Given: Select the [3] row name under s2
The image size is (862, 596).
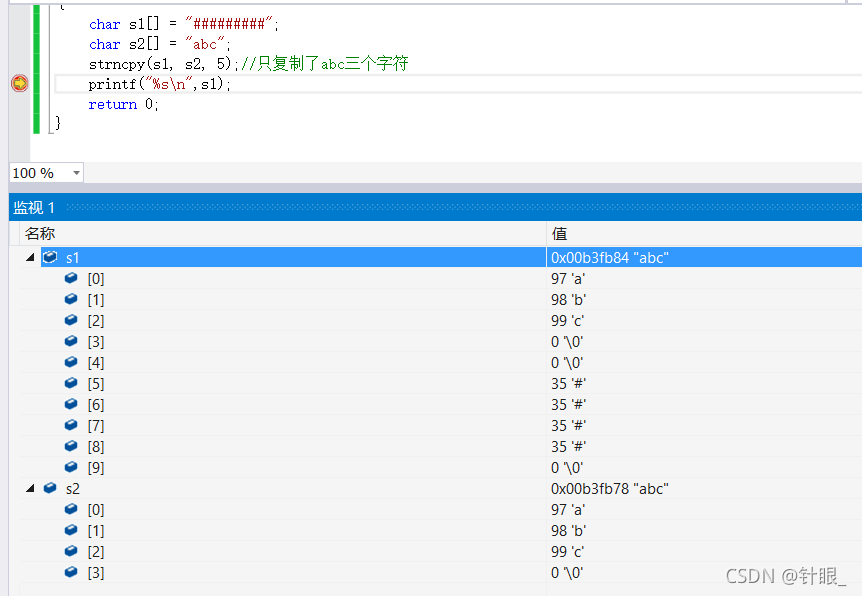Looking at the screenshot, I should (x=96, y=573).
